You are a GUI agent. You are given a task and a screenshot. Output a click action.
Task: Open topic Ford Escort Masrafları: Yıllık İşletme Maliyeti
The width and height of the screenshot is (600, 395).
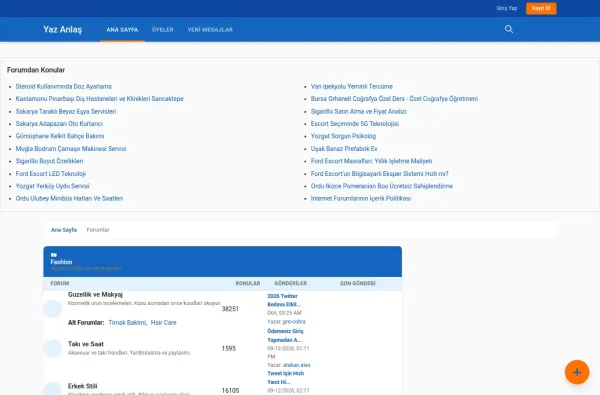[x=371, y=161]
